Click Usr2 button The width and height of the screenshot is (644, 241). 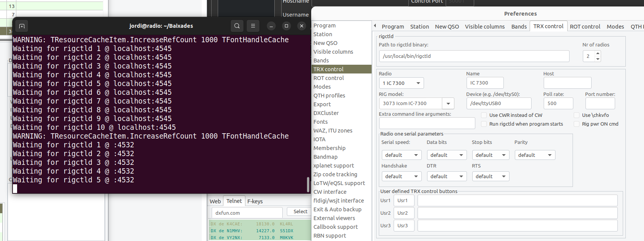point(403,213)
